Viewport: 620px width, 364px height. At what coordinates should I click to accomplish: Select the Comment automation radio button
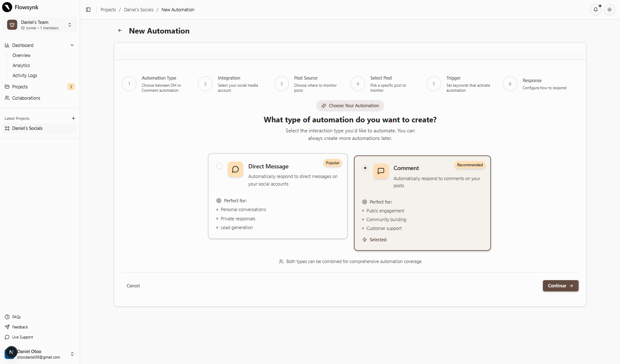click(x=365, y=167)
